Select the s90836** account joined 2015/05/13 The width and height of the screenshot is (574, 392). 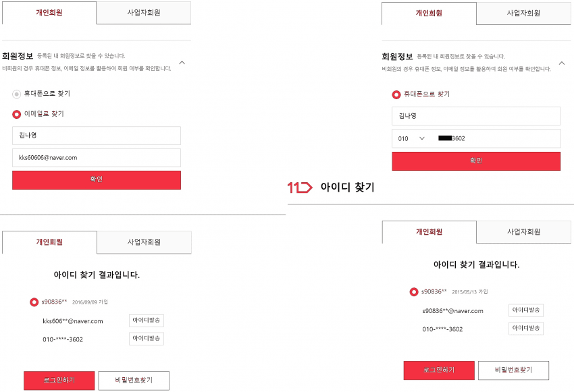pyautogui.click(x=414, y=291)
